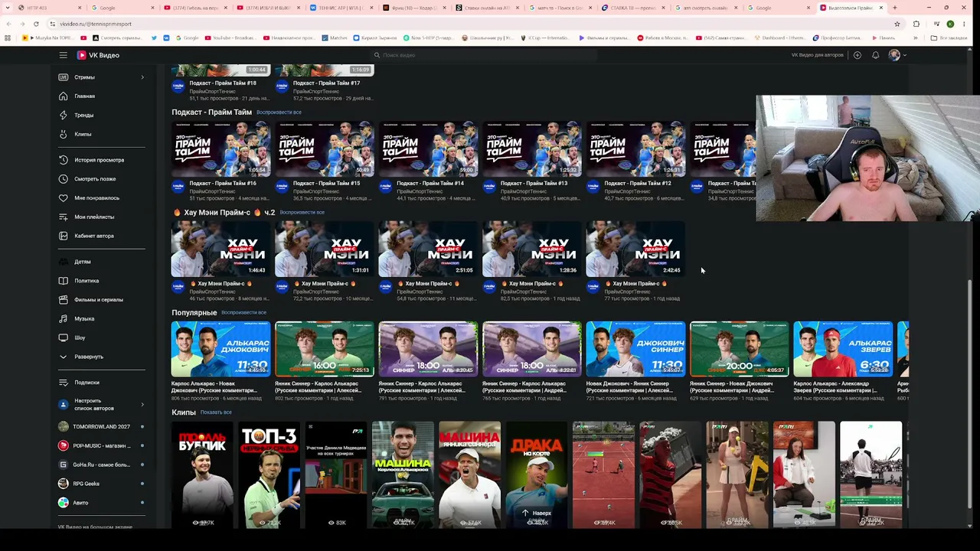Open the Драка на корте clip
The width and height of the screenshot is (980, 551).
537,474
